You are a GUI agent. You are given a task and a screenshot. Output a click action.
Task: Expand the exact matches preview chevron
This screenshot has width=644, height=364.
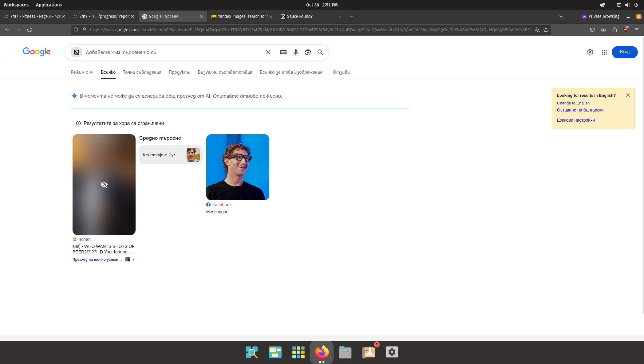(133, 260)
